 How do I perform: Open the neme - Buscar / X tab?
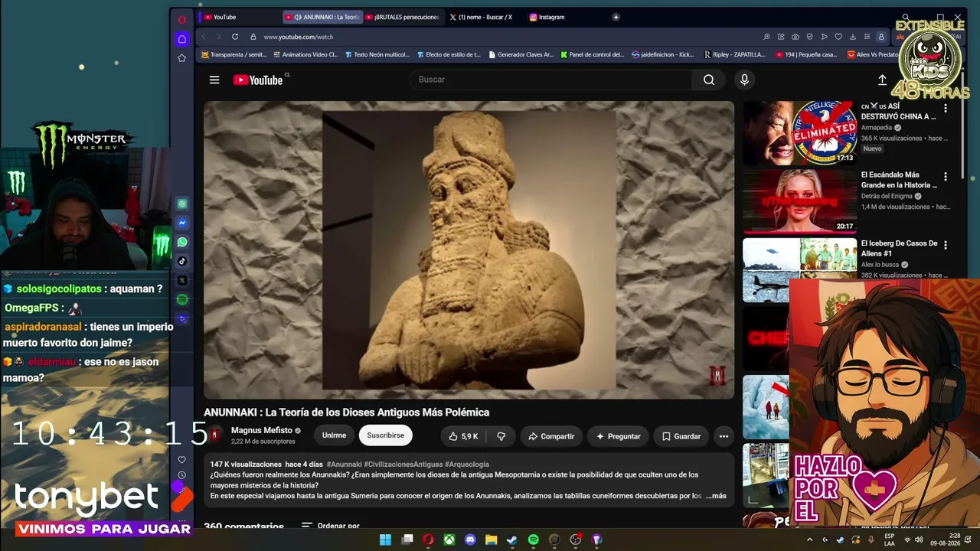click(485, 17)
